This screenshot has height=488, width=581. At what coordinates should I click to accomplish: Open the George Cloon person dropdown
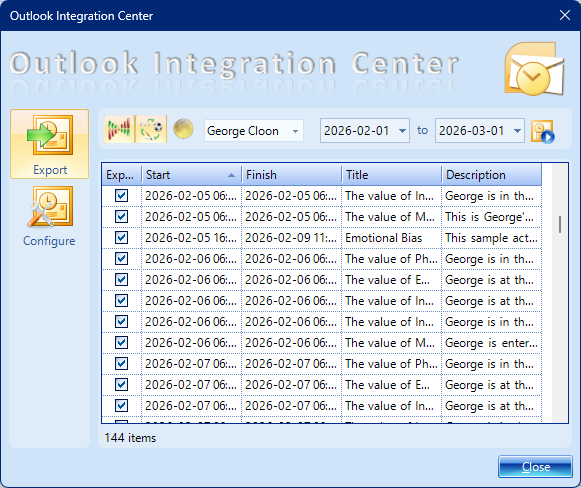pyautogui.click(x=295, y=131)
